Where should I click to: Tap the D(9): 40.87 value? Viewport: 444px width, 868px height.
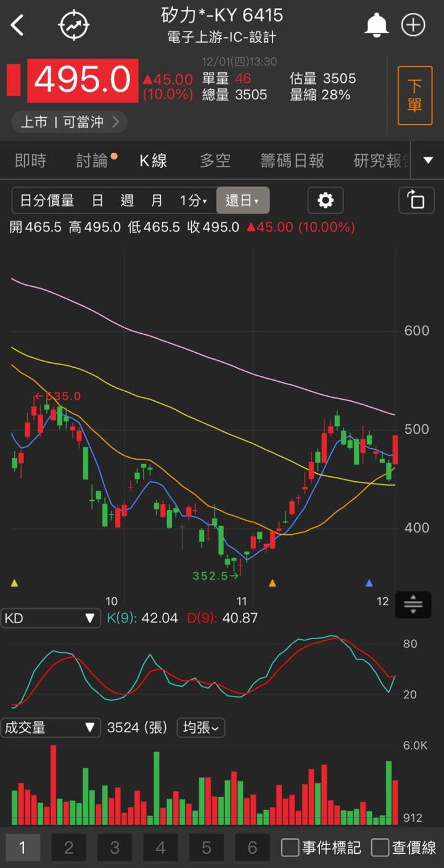coord(222,618)
